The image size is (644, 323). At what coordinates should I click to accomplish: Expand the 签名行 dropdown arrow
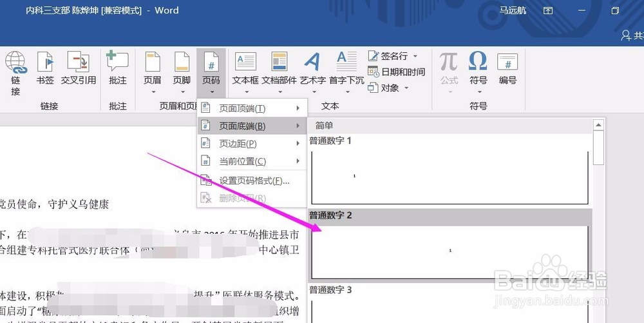[415, 56]
